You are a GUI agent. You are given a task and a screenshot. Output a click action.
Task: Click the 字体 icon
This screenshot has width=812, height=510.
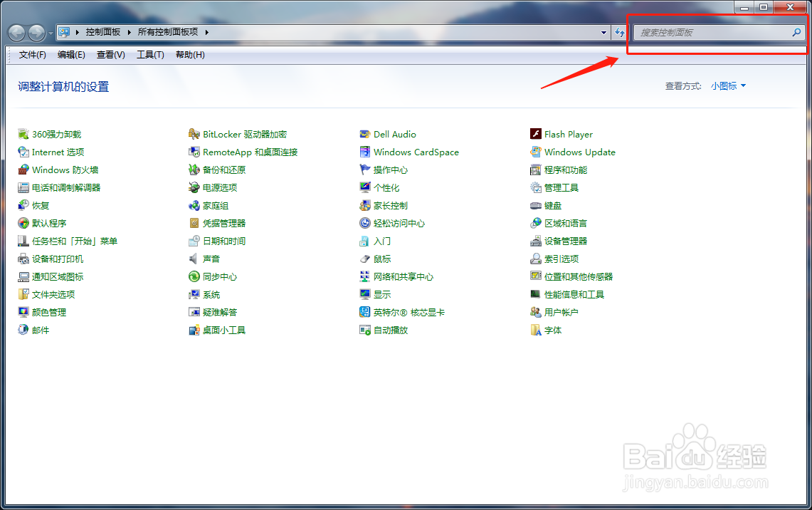tap(536, 331)
